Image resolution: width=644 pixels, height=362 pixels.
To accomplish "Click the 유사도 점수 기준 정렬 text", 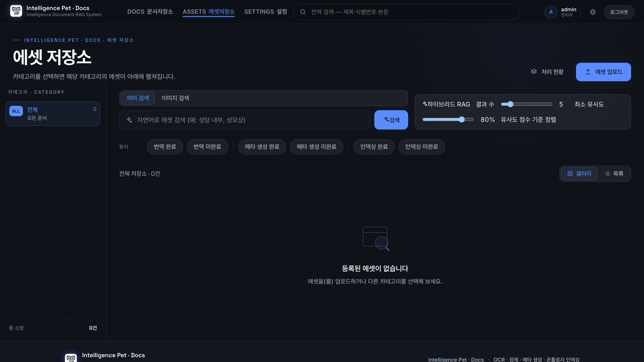I will tap(528, 120).
